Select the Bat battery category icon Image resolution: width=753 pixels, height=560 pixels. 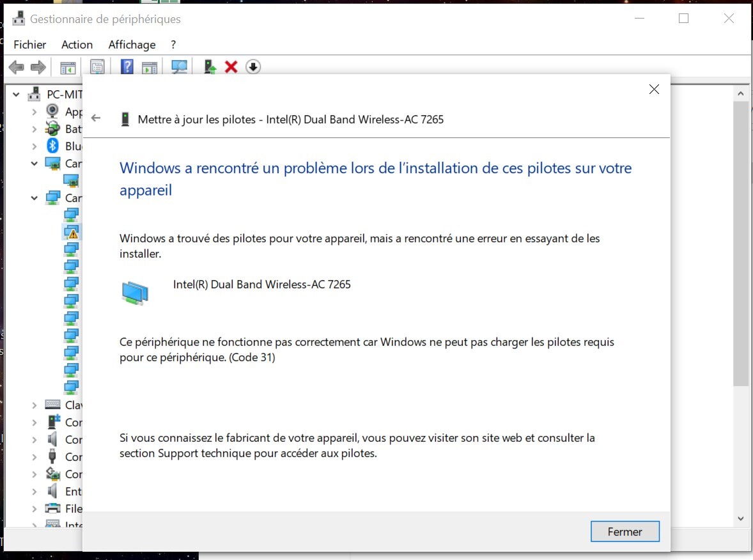pyautogui.click(x=52, y=128)
